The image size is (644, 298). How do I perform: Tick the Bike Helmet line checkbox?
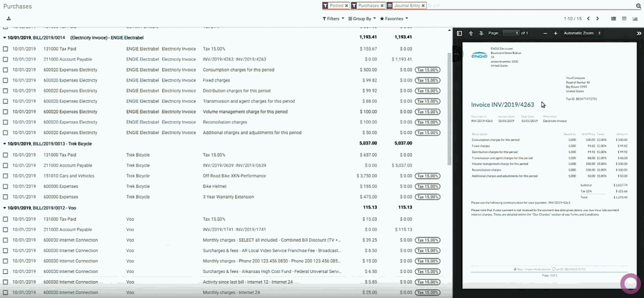click(6, 186)
